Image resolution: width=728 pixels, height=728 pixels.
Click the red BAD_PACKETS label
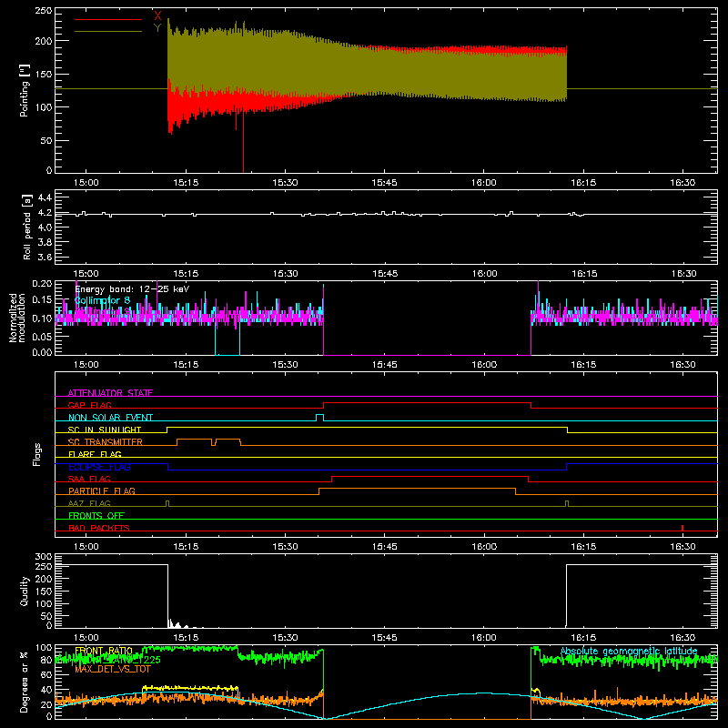coord(99,528)
